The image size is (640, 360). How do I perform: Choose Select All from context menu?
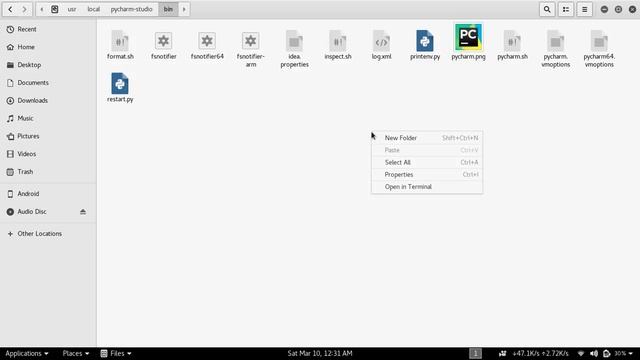tap(427, 162)
